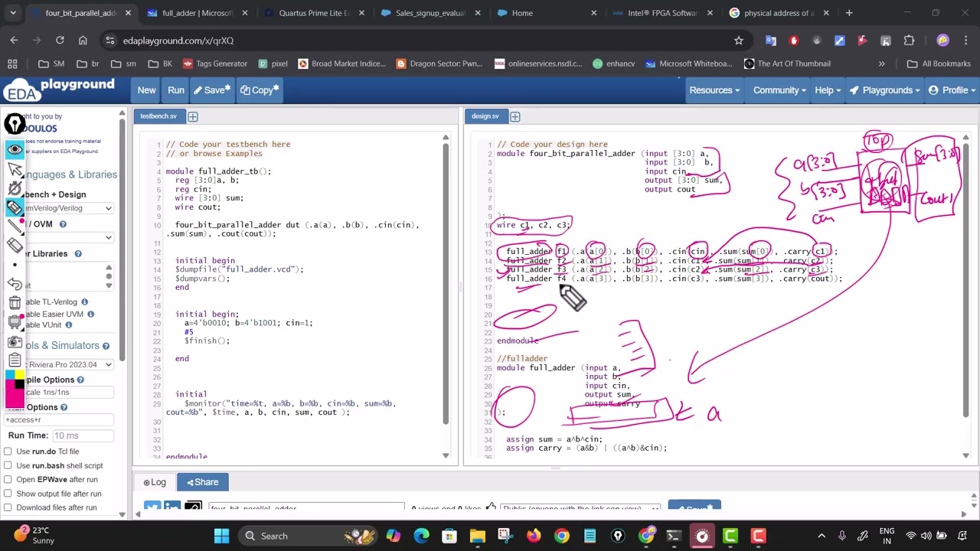Bookmark this page with star icon
This screenshot has width=980, height=551.
(739, 41)
